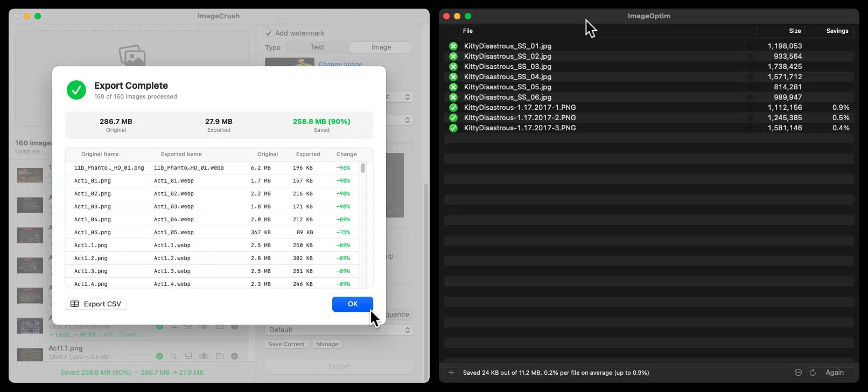This screenshot has width=868, height=392.
Task: Select KittyDisastrous-1.17.2017-2.PNG file name in ImageOptim
Action: click(520, 118)
